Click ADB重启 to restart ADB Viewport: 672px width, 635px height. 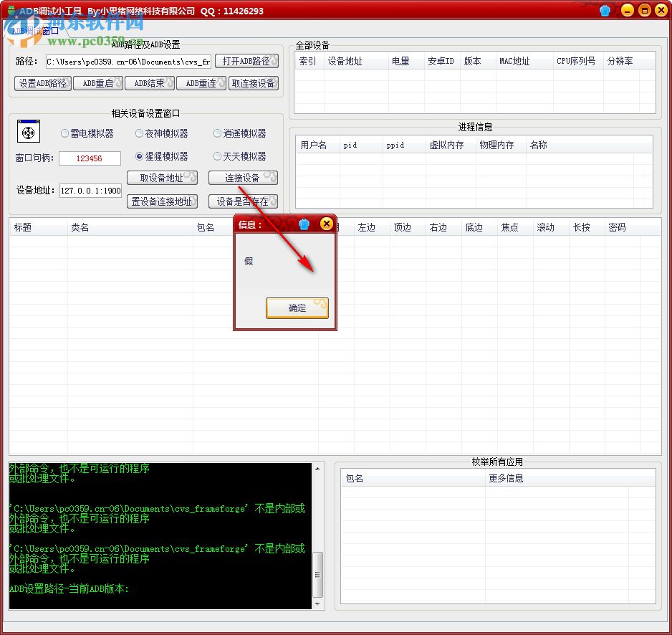pos(98,82)
